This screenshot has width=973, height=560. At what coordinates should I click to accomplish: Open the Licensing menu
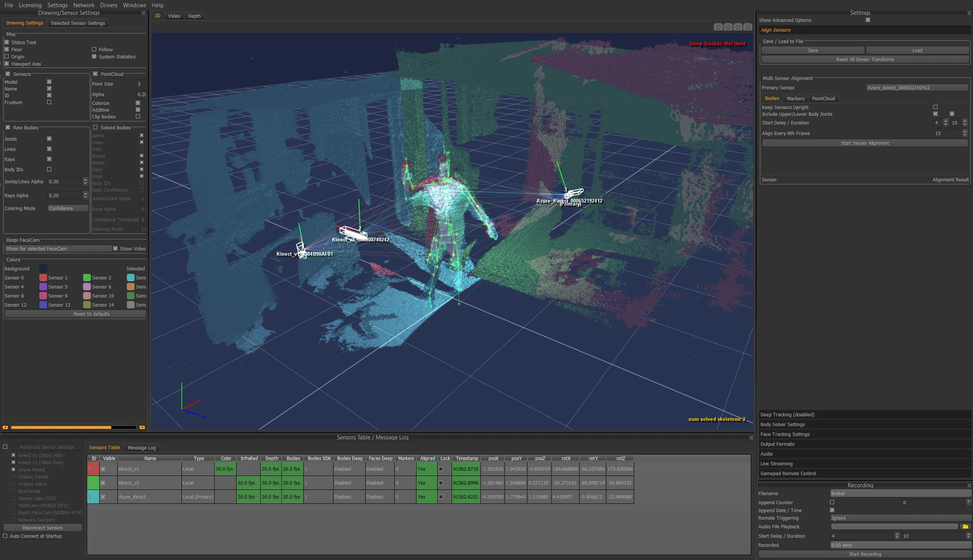pyautogui.click(x=30, y=5)
